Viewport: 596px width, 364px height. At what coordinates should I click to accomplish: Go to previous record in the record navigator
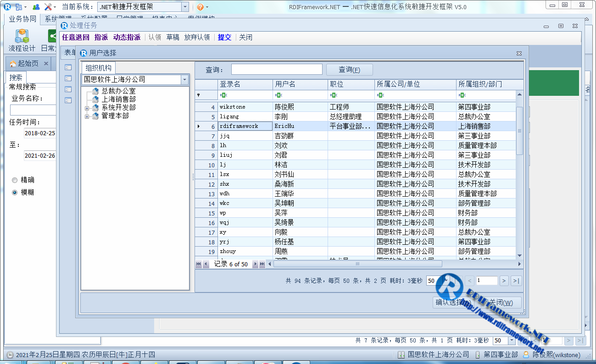(x=206, y=264)
